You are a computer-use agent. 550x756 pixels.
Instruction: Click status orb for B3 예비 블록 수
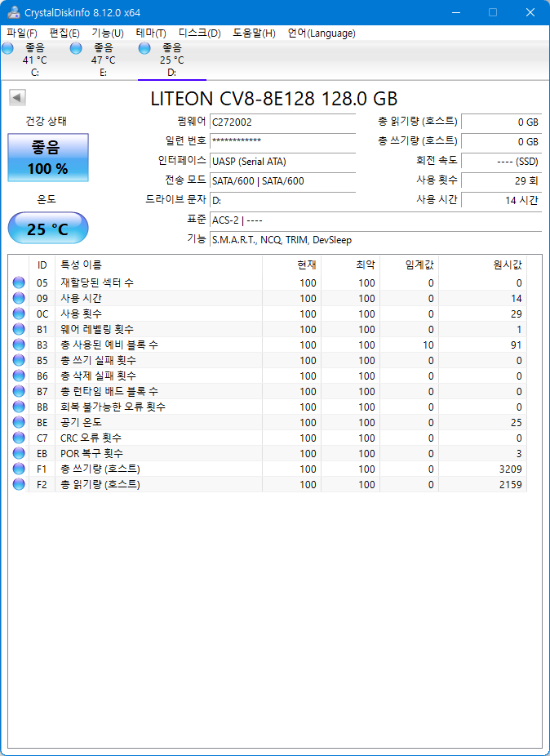(19, 345)
